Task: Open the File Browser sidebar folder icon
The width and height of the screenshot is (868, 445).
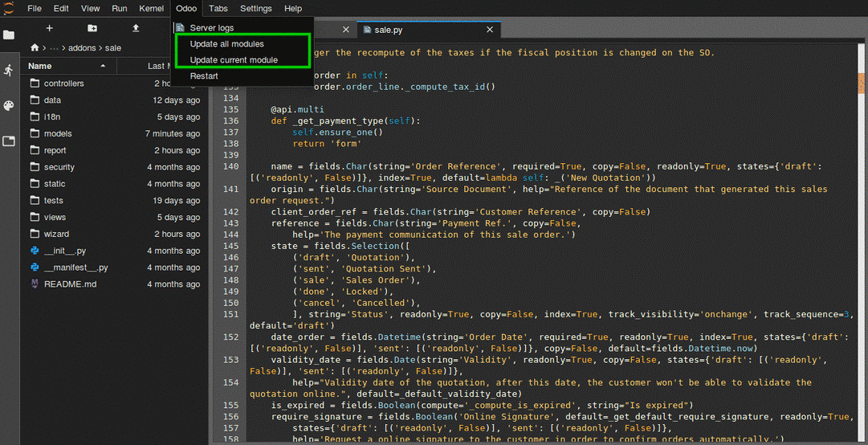Action: pos(9,35)
